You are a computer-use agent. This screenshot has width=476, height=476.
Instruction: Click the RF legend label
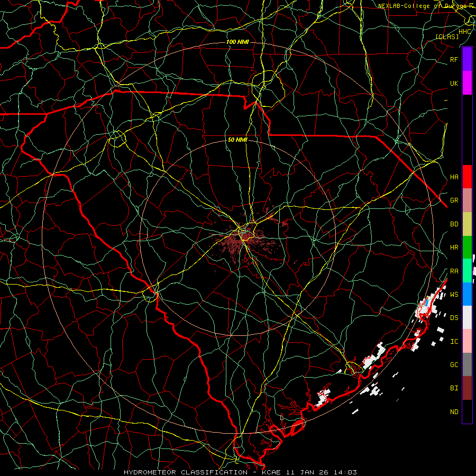tap(454, 60)
